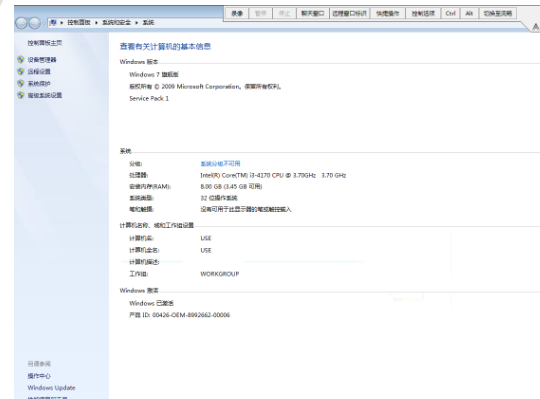540x399 pixels.
Task: Click the 远程窗口标识 toolbar button
Action: point(350,13)
